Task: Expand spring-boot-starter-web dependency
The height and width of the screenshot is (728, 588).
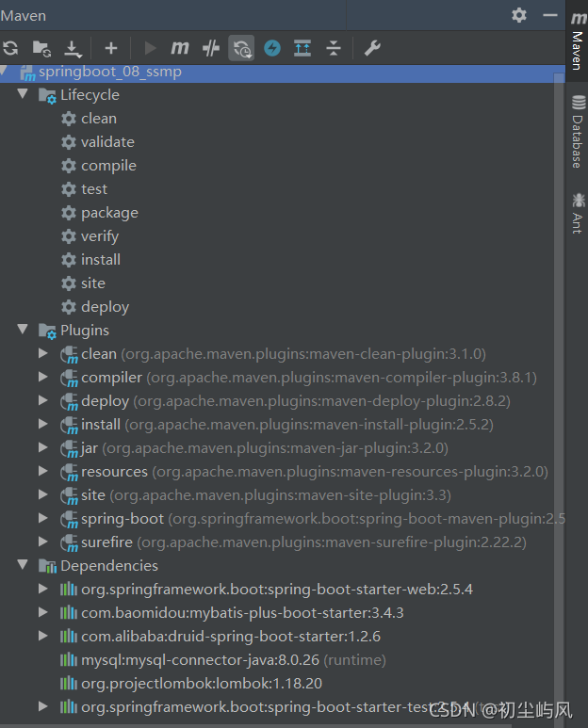Action: click(x=42, y=589)
